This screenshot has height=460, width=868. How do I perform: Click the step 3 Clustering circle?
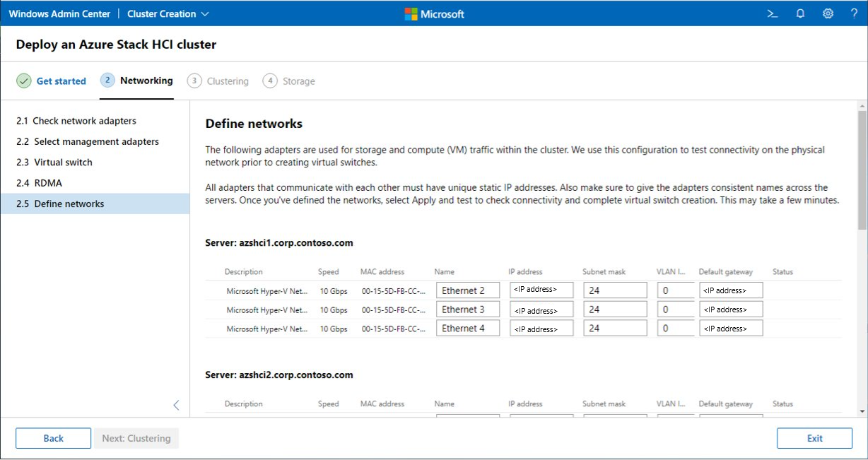[194, 81]
